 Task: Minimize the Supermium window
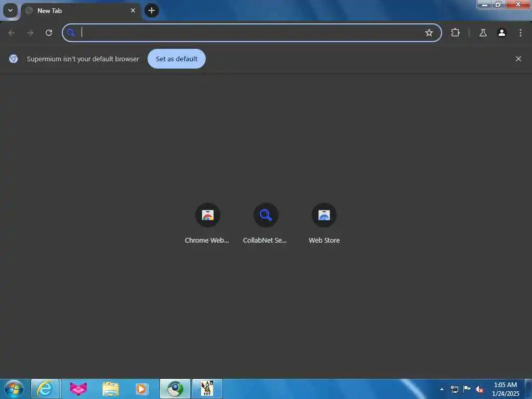point(485,4)
